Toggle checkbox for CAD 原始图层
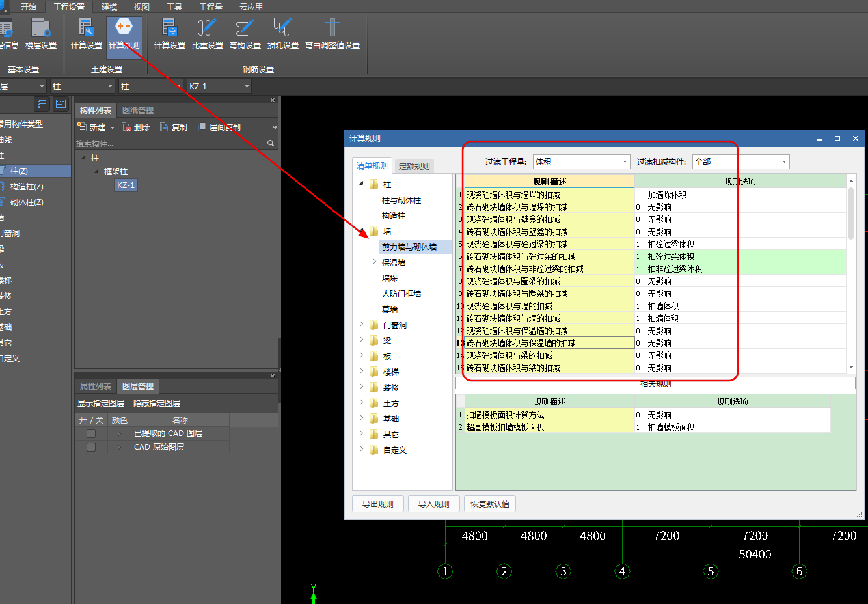 (91, 447)
